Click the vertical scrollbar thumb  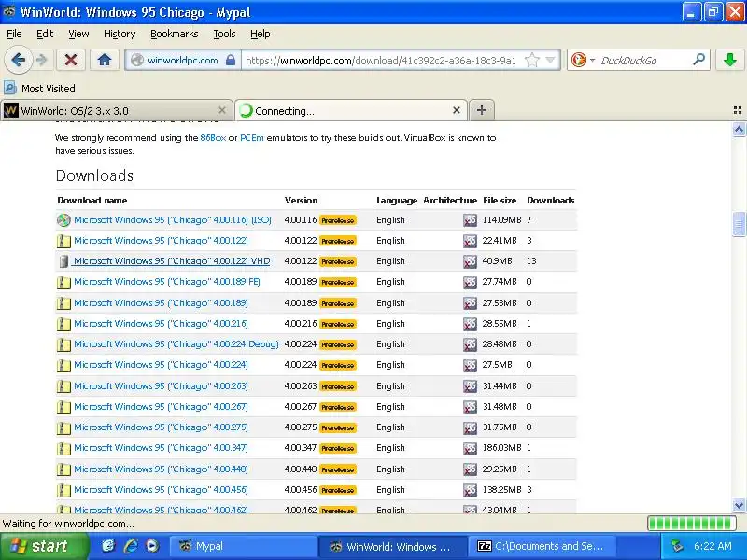739,224
